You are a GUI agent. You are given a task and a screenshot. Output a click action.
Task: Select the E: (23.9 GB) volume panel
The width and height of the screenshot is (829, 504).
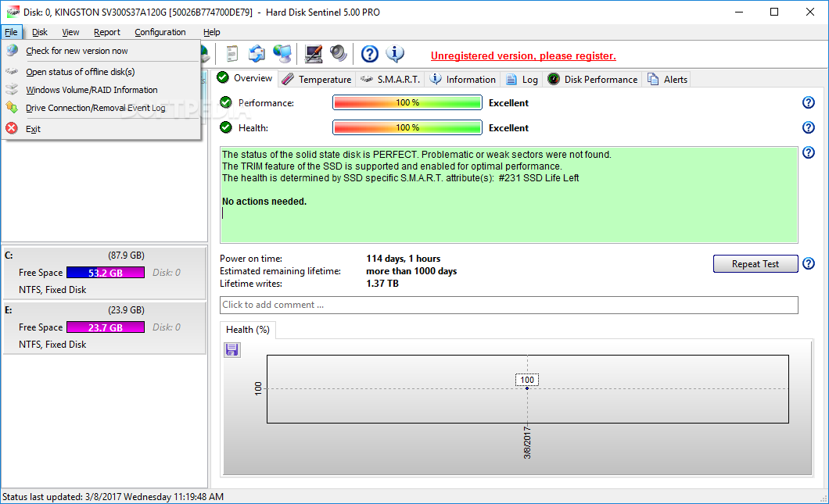click(104, 327)
